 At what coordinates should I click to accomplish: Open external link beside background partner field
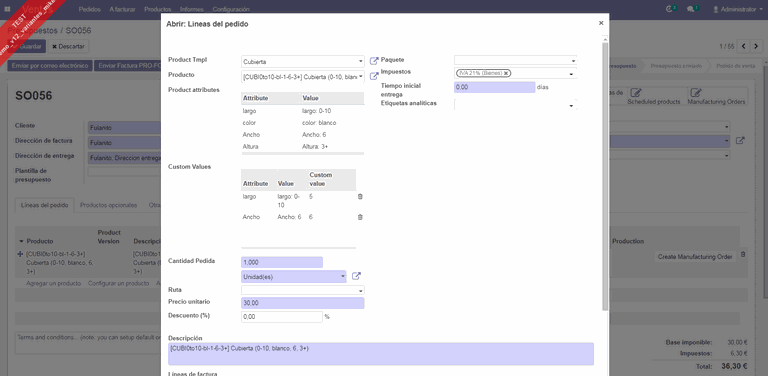(741, 141)
